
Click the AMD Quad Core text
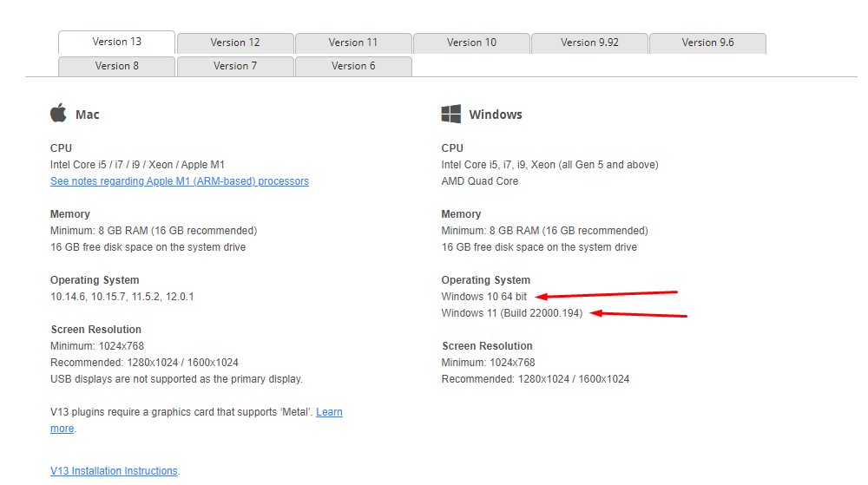pyautogui.click(x=479, y=181)
